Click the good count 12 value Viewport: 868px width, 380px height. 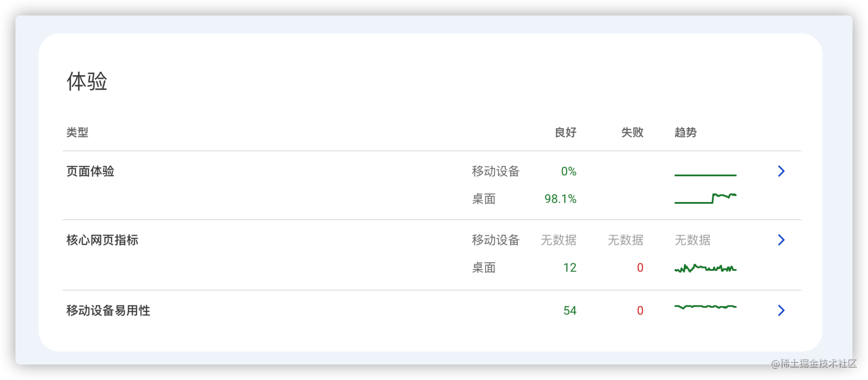coord(570,267)
